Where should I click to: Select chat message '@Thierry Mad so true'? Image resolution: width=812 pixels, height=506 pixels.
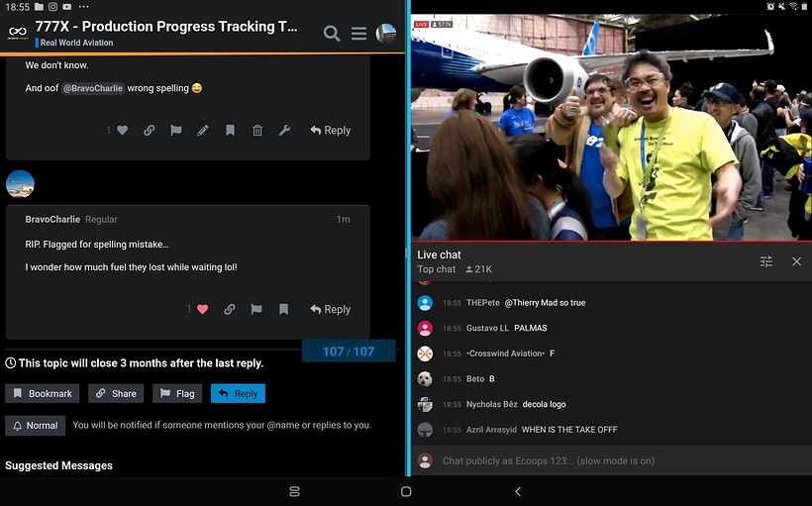tap(545, 303)
